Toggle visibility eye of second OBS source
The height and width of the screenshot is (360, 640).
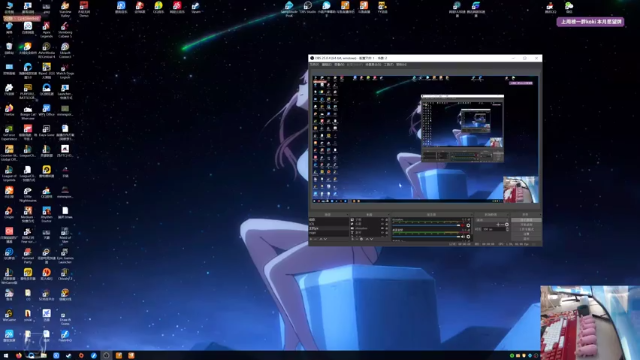click(x=382, y=224)
